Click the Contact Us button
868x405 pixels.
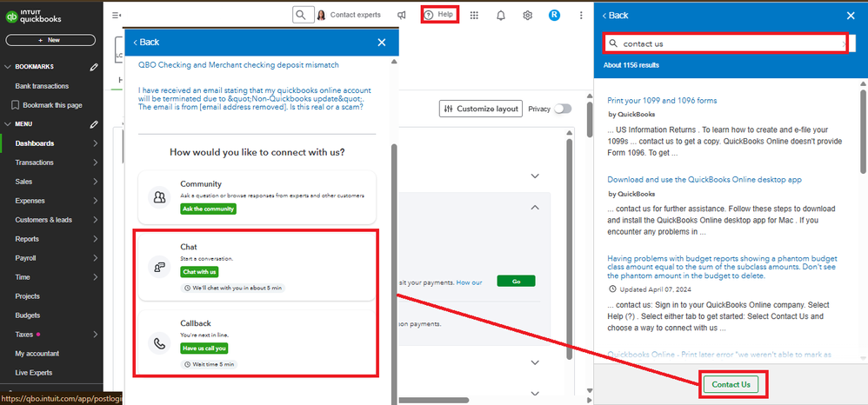pyautogui.click(x=731, y=384)
